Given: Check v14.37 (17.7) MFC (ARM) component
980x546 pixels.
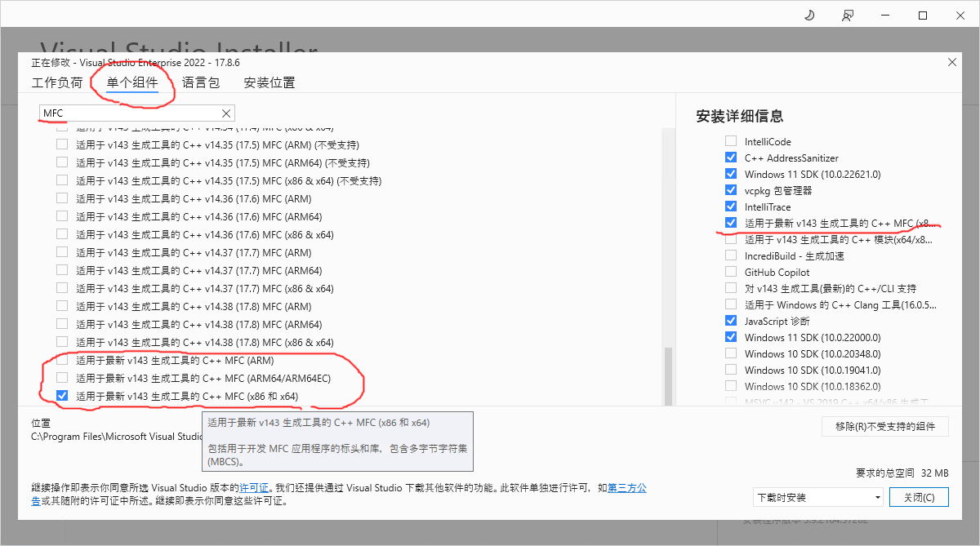Looking at the screenshot, I should 62,253.
